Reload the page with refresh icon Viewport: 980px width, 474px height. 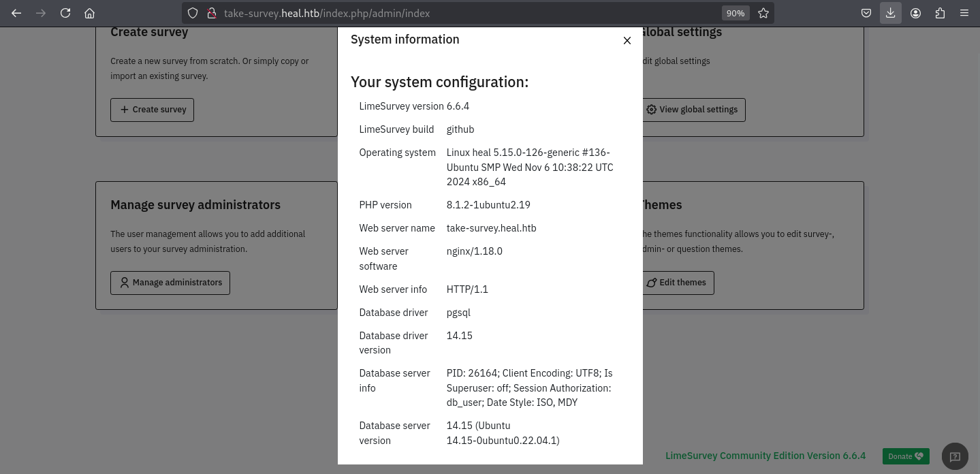pyautogui.click(x=65, y=13)
